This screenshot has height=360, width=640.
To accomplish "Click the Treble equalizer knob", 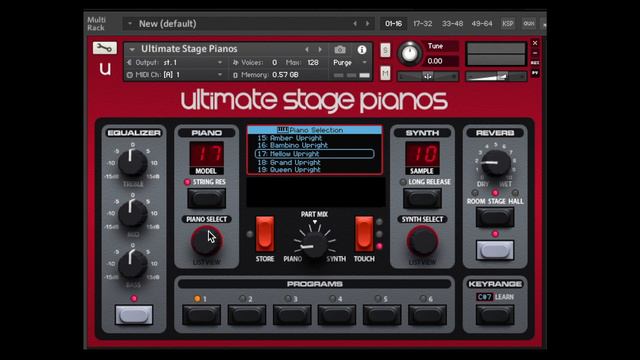I will (x=133, y=163).
